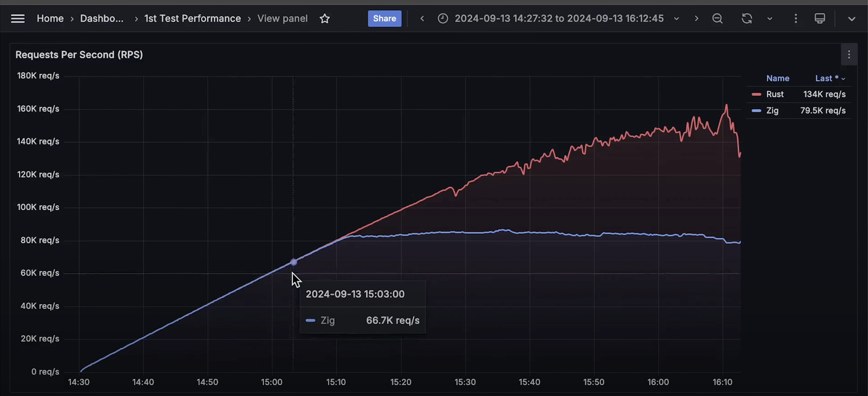Open dashboard kebab options menu
The height and width of the screenshot is (396, 868).
click(796, 18)
